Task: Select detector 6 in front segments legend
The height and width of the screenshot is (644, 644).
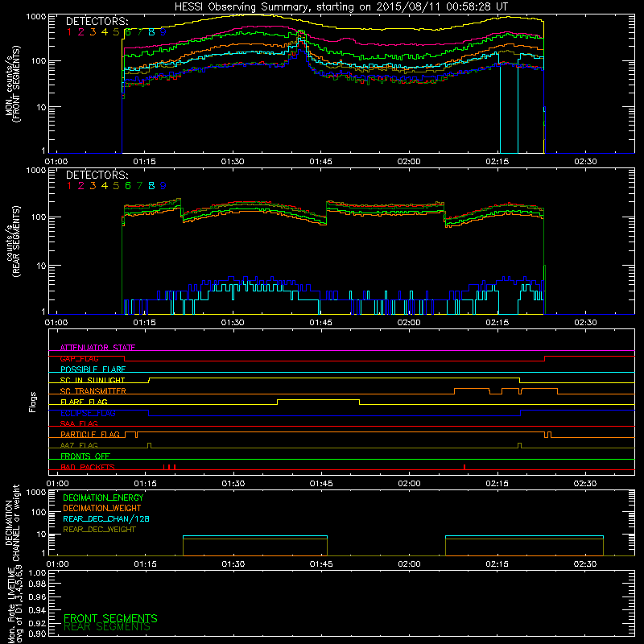Action: click(x=128, y=32)
